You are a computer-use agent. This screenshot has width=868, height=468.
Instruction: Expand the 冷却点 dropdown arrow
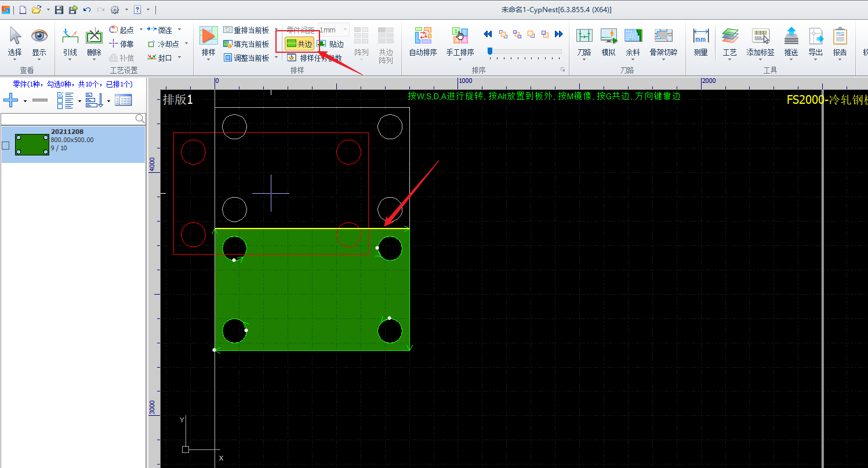[x=186, y=44]
